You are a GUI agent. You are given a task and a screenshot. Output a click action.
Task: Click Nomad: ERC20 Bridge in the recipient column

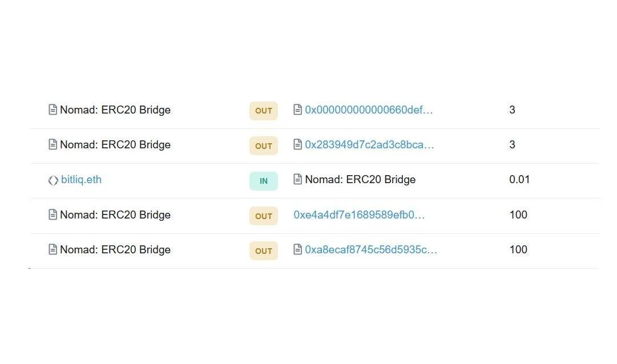pos(360,180)
